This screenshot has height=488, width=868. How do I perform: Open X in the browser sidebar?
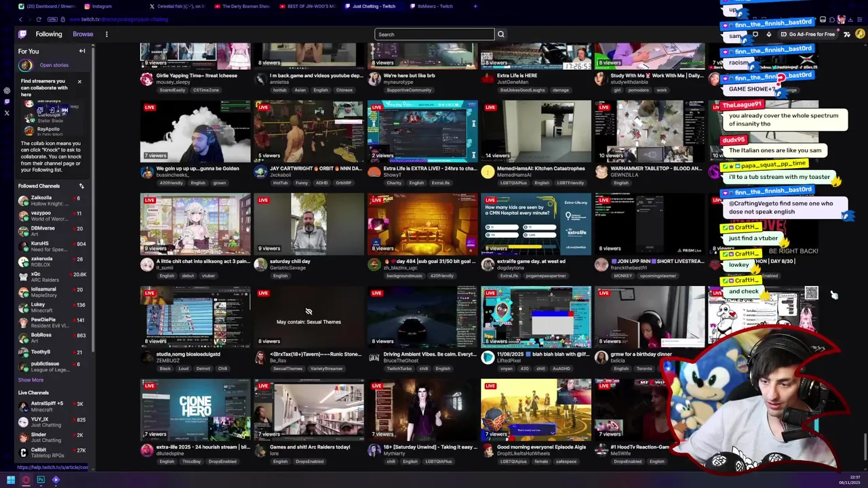7,113
